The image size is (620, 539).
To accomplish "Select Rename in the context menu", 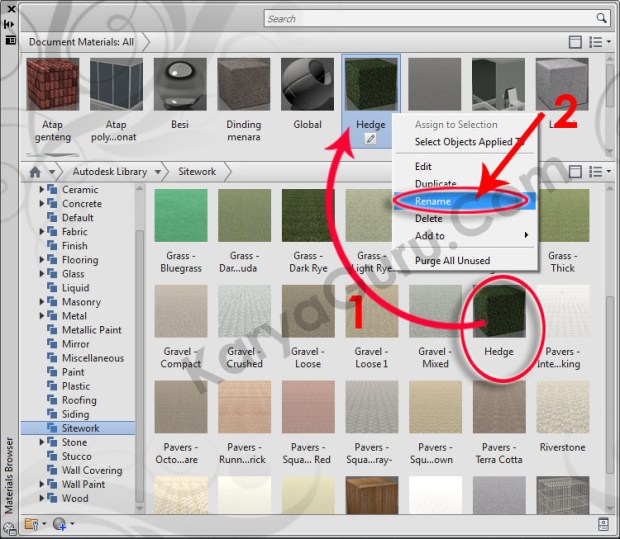I will coord(465,201).
